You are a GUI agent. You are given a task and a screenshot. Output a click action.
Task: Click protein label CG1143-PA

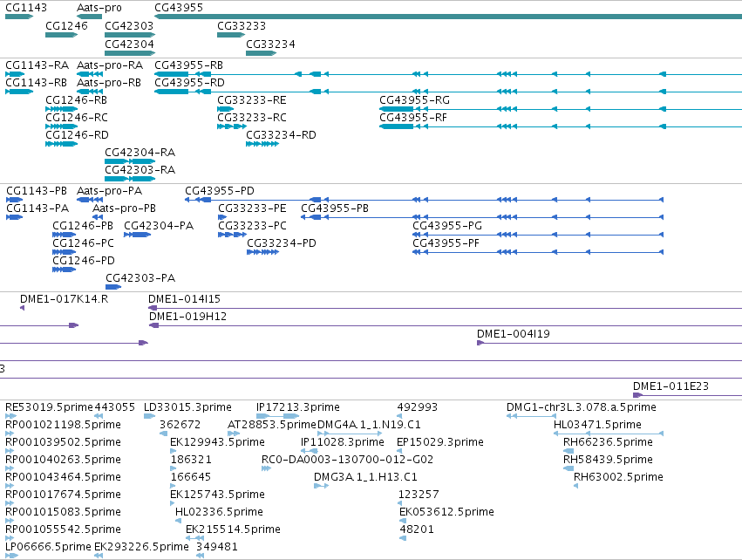(37, 208)
